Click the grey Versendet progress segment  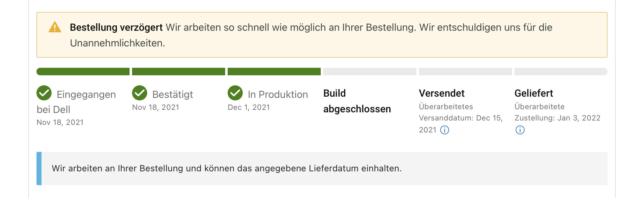point(465,72)
